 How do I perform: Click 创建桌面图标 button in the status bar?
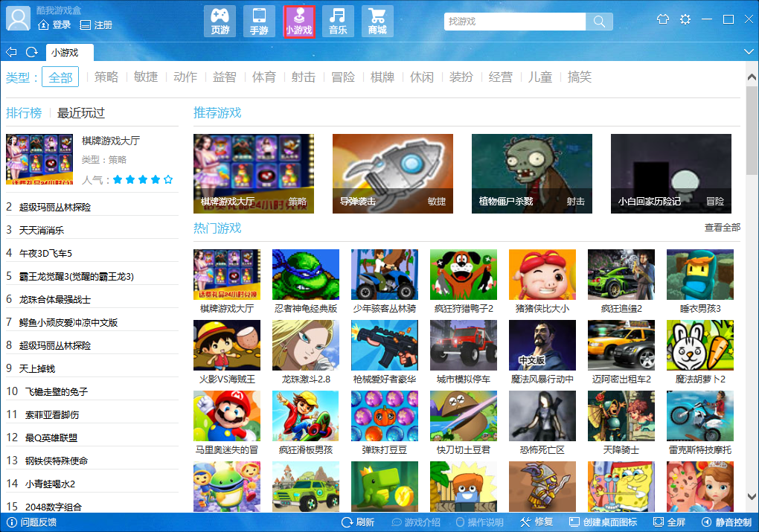click(603, 522)
